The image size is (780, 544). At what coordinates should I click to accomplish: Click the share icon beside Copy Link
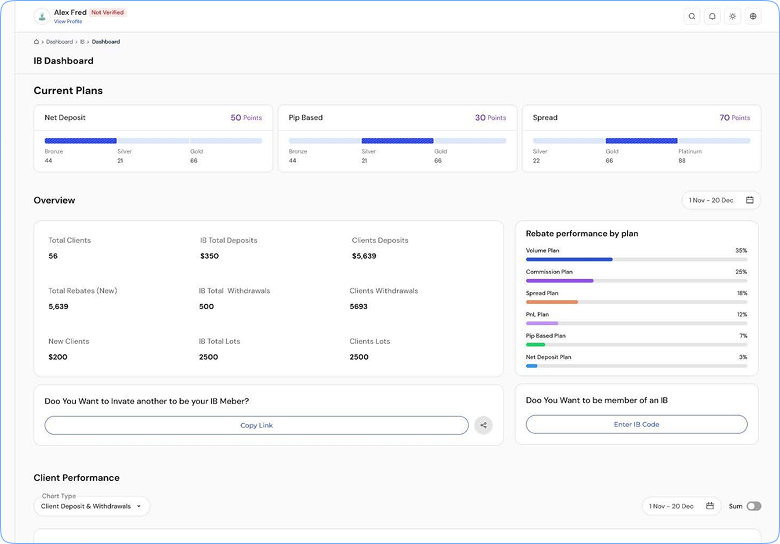483,425
